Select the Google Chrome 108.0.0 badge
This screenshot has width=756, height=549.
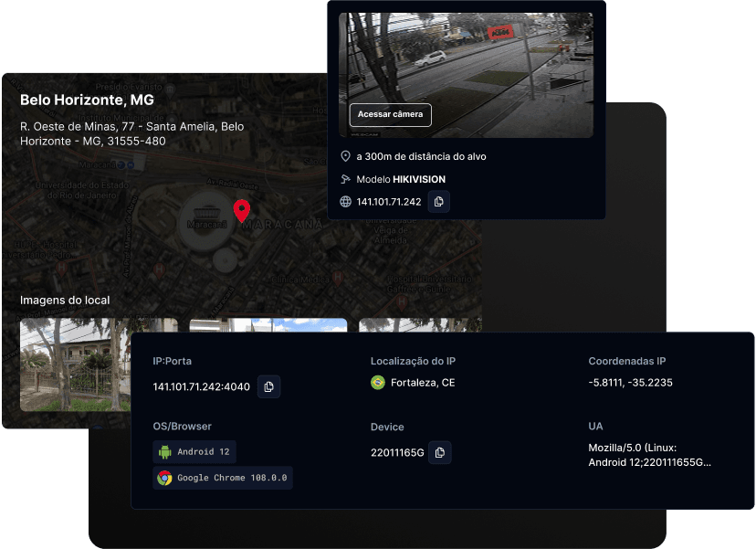pyautogui.click(x=223, y=478)
